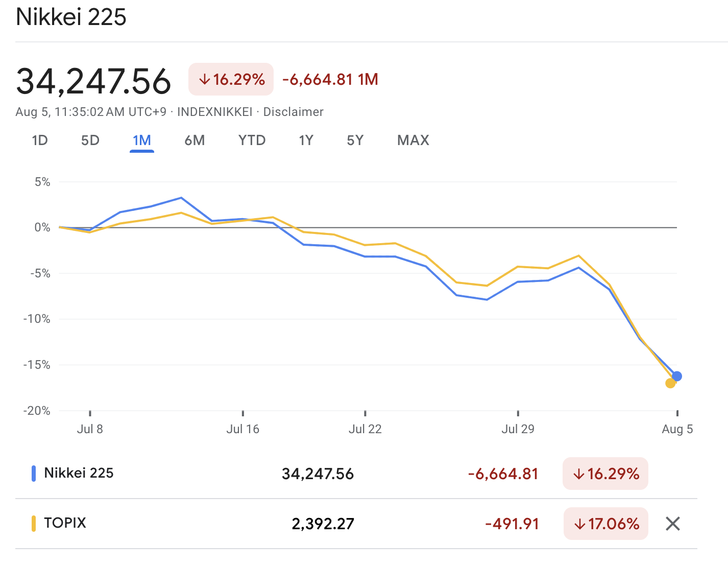Click the yellow TOPIX legend marker
This screenshot has width=728, height=566.
pos(34,523)
